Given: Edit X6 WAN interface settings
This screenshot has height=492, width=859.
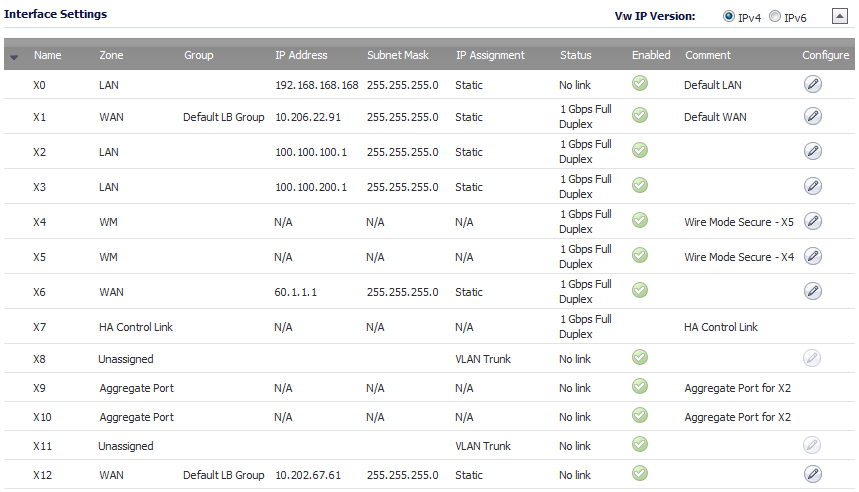Looking at the screenshot, I should click(x=812, y=291).
